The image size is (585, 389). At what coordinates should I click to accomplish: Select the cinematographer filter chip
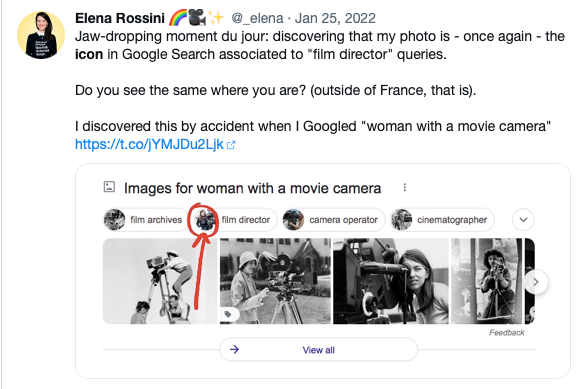pyautogui.click(x=442, y=220)
